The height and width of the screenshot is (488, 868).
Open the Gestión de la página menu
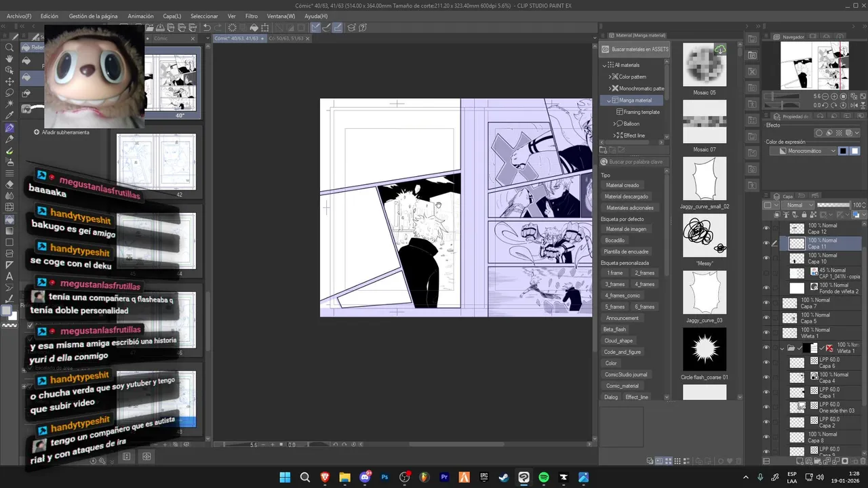[x=93, y=16]
